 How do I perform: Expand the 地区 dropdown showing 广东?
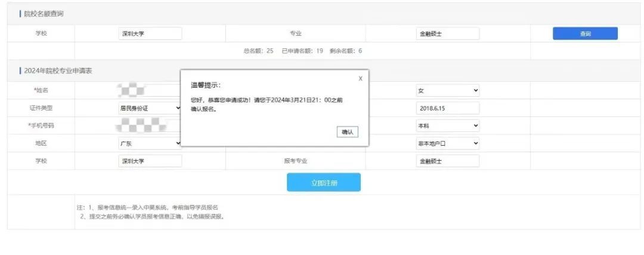[x=149, y=143]
